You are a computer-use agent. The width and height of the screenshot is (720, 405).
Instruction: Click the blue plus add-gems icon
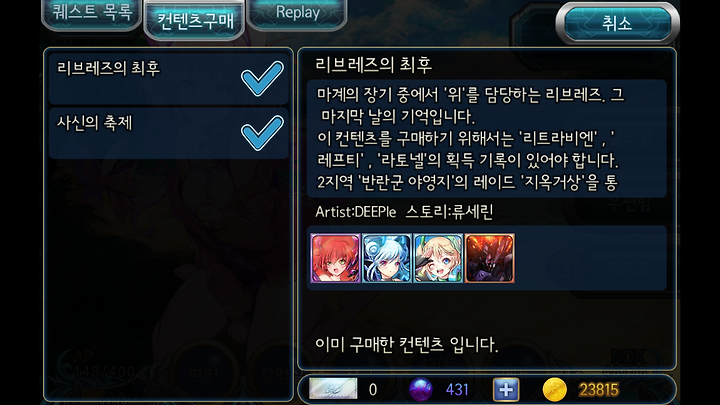coord(506,390)
